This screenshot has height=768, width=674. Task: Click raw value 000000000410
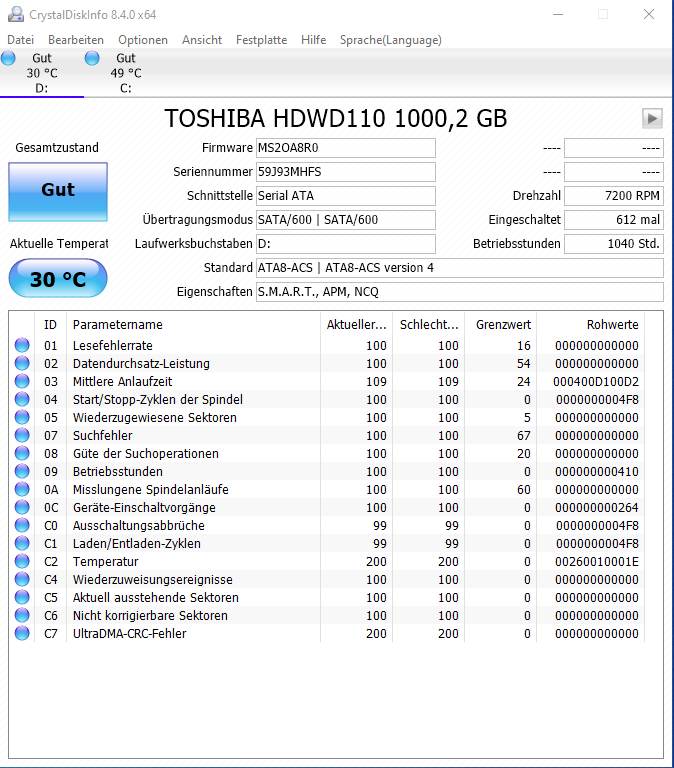click(x=597, y=472)
